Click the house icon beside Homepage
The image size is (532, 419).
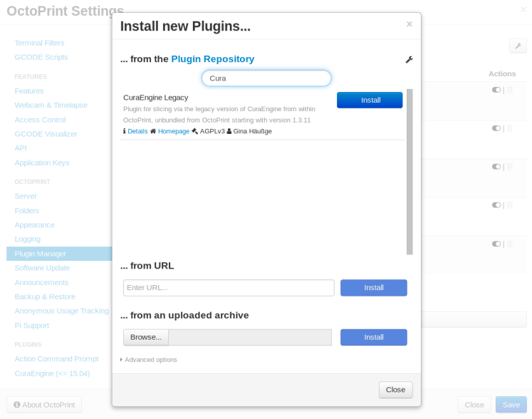coord(153,131)
